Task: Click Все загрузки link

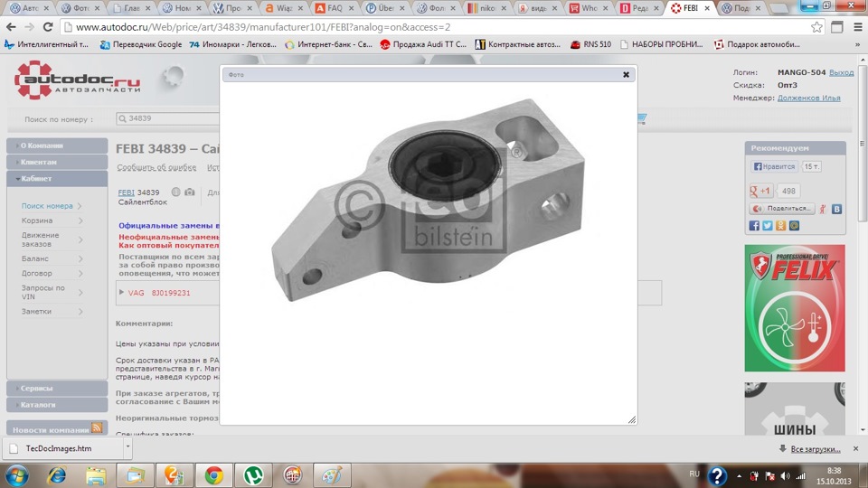Action: click(815, 449)
